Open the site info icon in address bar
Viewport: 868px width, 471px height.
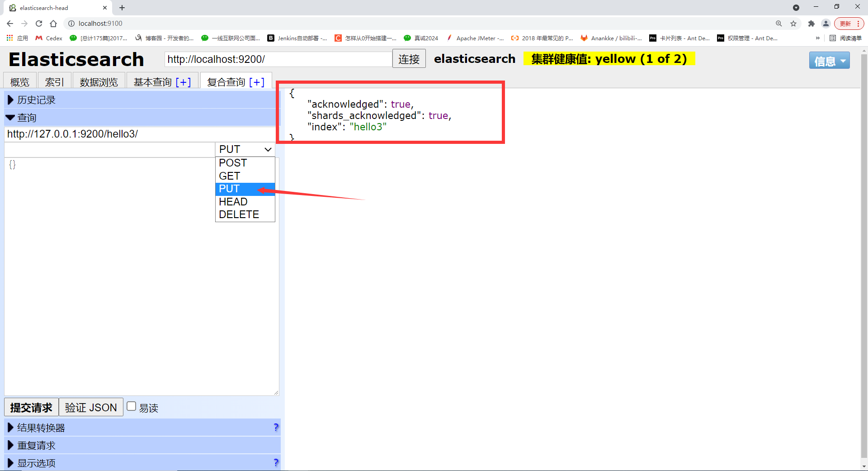(x=71, y=24)
